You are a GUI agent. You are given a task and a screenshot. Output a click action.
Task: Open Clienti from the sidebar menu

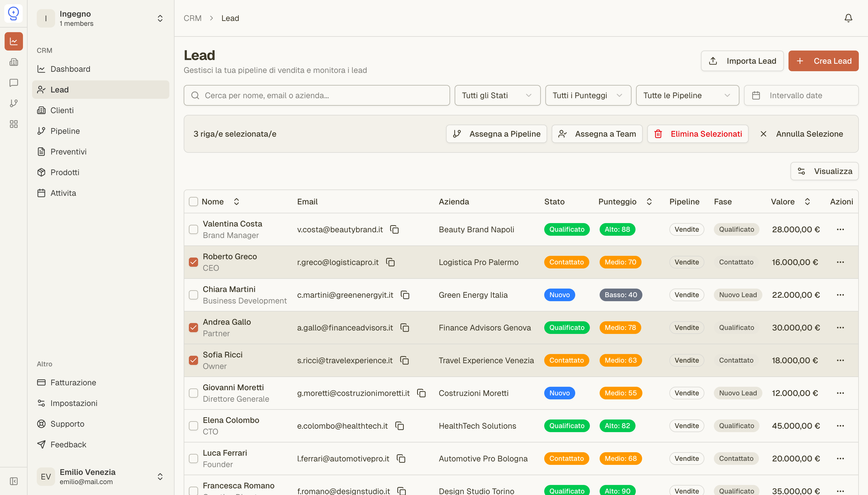62,110
